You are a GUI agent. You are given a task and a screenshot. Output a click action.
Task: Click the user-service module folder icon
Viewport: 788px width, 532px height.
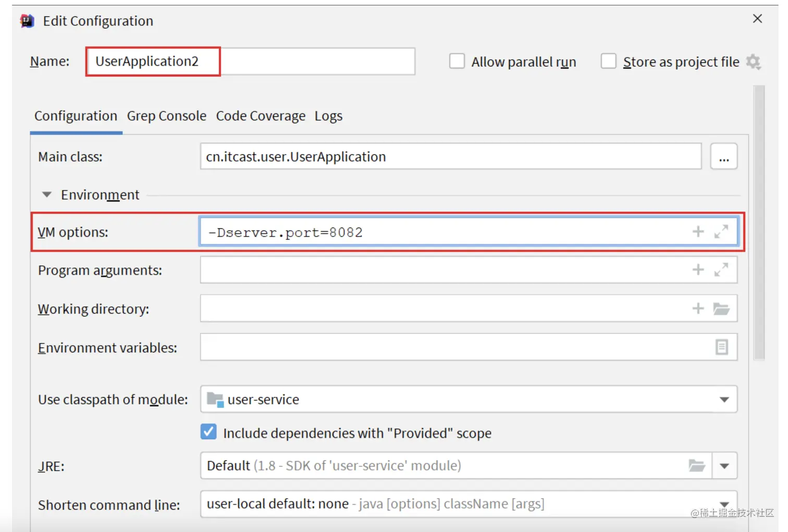(x=215, y=400)
